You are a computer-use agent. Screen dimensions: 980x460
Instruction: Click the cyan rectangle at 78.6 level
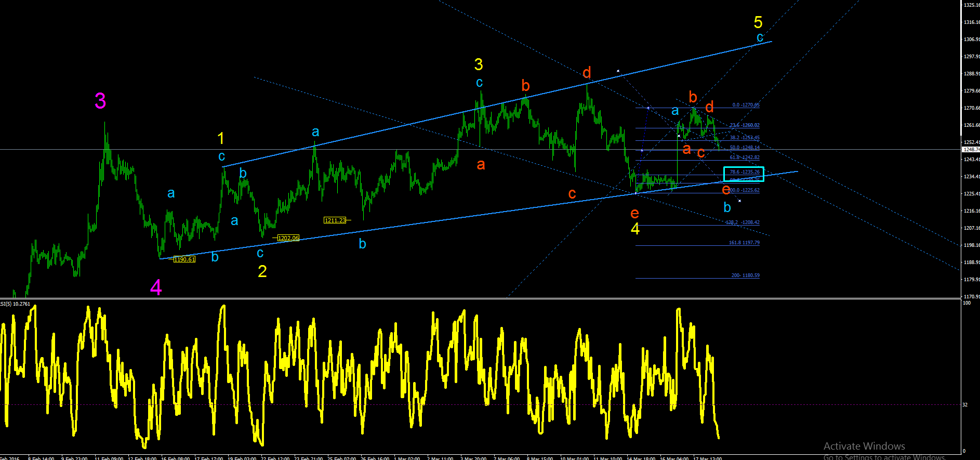point(744,174)
